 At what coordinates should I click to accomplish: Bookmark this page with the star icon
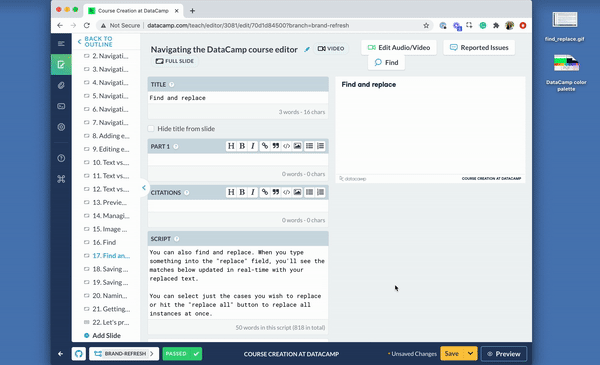point(426,26)
